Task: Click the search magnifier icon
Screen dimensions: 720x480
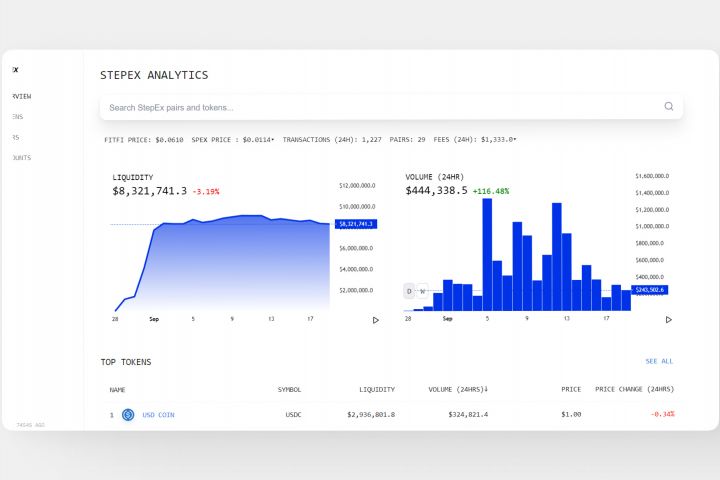Action: pyautogui.click(x=669, y=107)
